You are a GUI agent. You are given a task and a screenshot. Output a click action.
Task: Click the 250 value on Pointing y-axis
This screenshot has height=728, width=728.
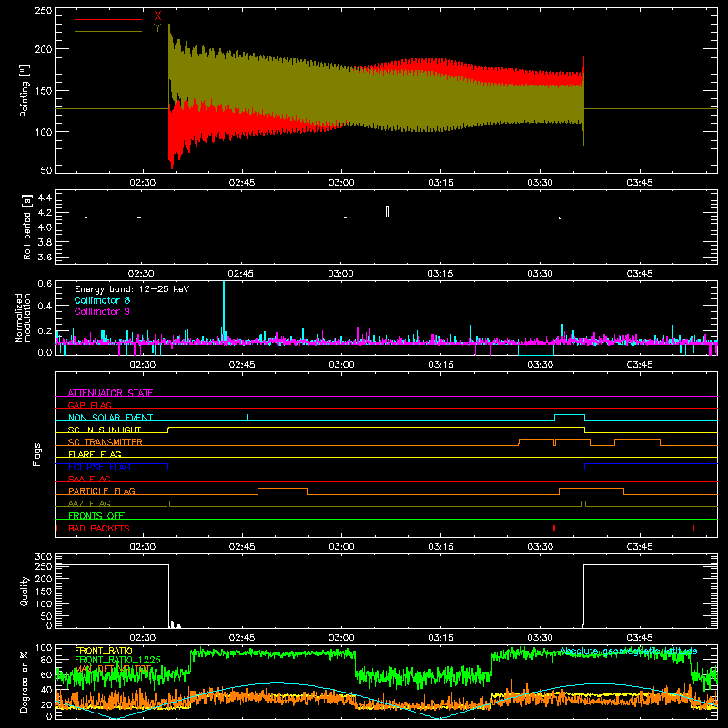(44, 11)
